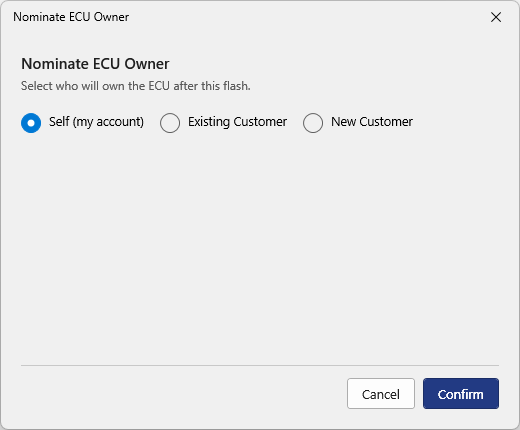Cancel the ECU owner nomination

coord(381,393)
